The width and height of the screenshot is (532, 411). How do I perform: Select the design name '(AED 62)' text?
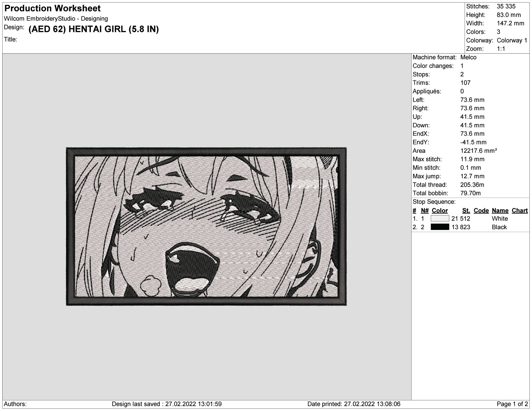47,29
